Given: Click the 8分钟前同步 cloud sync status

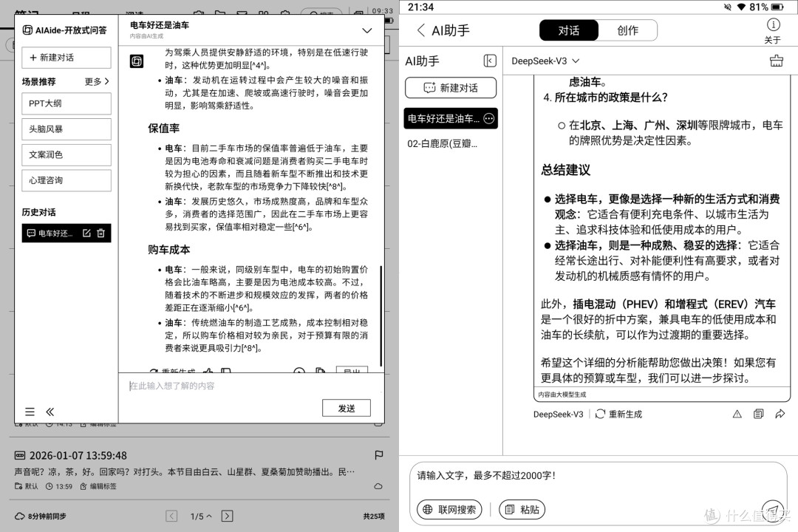Looking at the screenshot, I should [x=41, y=516].
